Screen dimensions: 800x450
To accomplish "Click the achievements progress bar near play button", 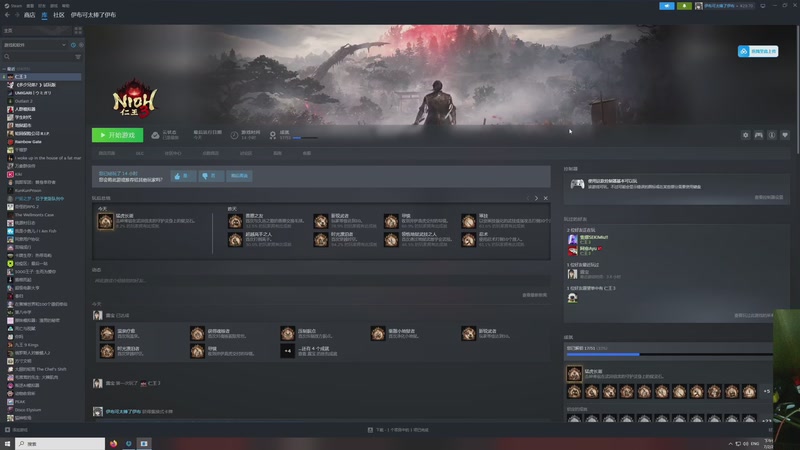I will (305, 138).
